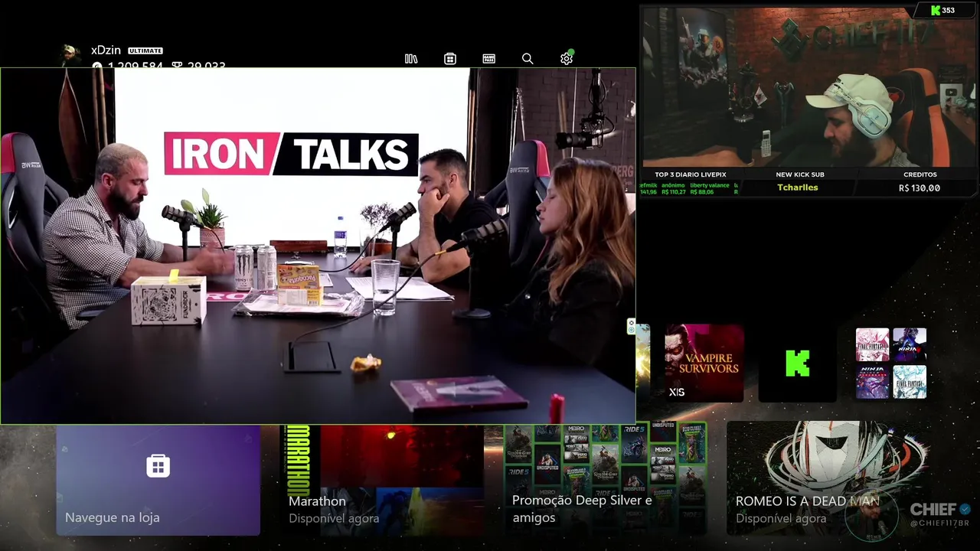Click the search magnifier icon
The height and width of the screenshot is (551, 980).
point(528,59)
